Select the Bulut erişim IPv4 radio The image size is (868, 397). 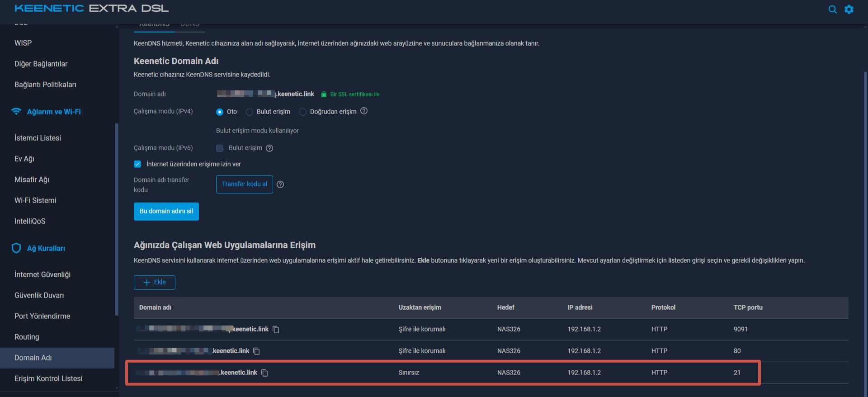pyautogui.click(x=250, y=112)
